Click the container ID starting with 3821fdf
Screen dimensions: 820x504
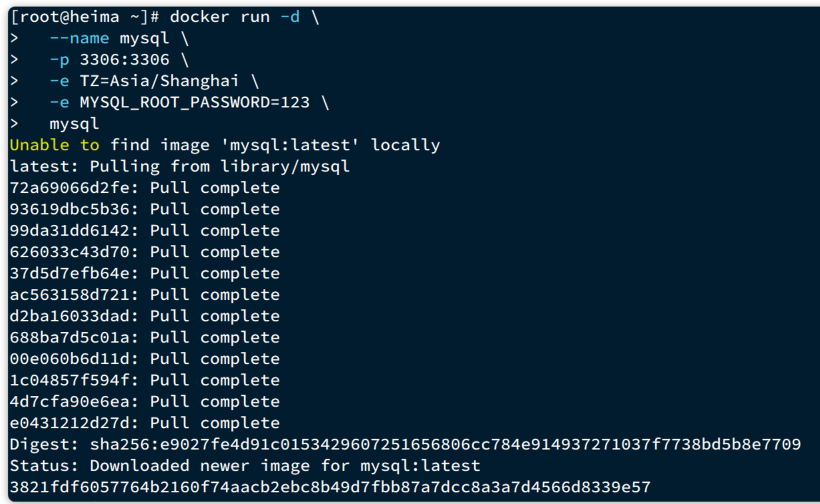point(330,487)
